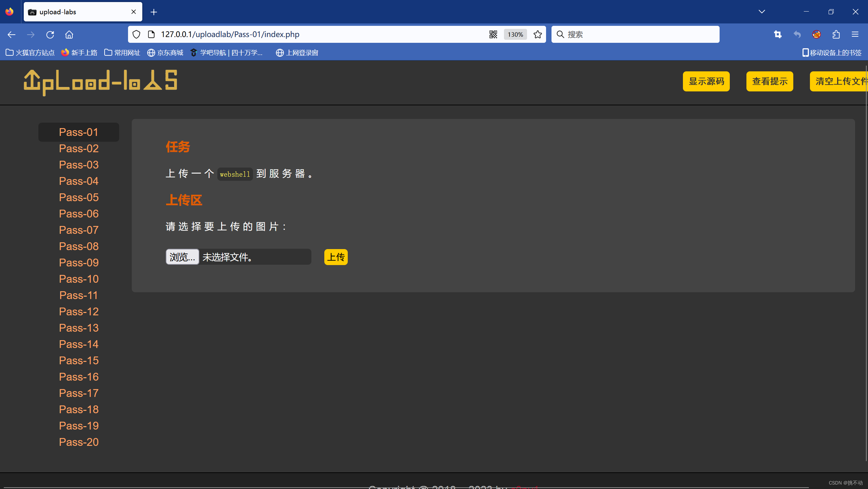Click the 查看提示 button
This screenshot has width=868, height=489.
770,81
